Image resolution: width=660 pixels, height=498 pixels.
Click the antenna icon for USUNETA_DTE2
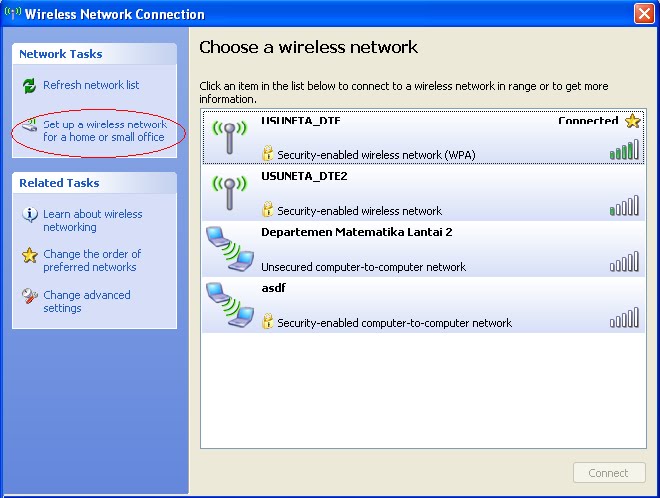pyautogui.click(x=229, y=193)
